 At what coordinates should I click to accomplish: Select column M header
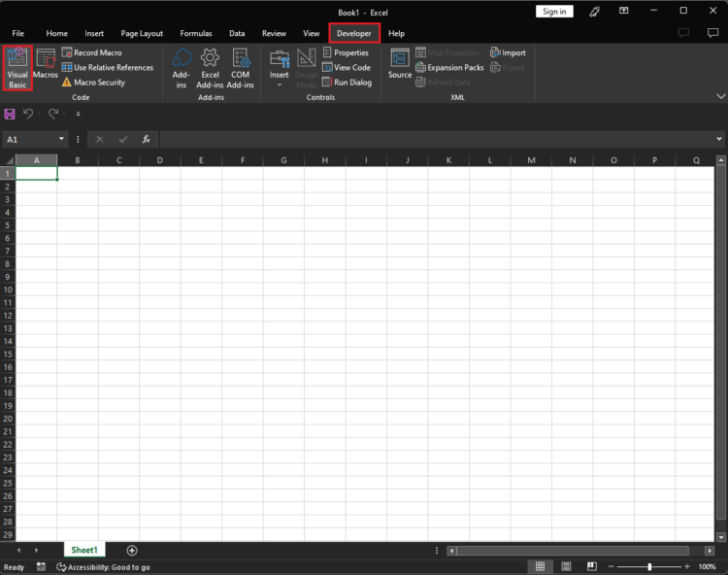pos(531,160)
